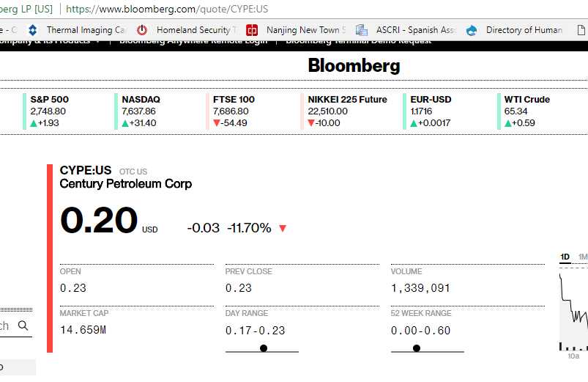This screenshot has height=382, width=588.
Task: Open the NASDAQ index ticker
Action: point(141,100)
